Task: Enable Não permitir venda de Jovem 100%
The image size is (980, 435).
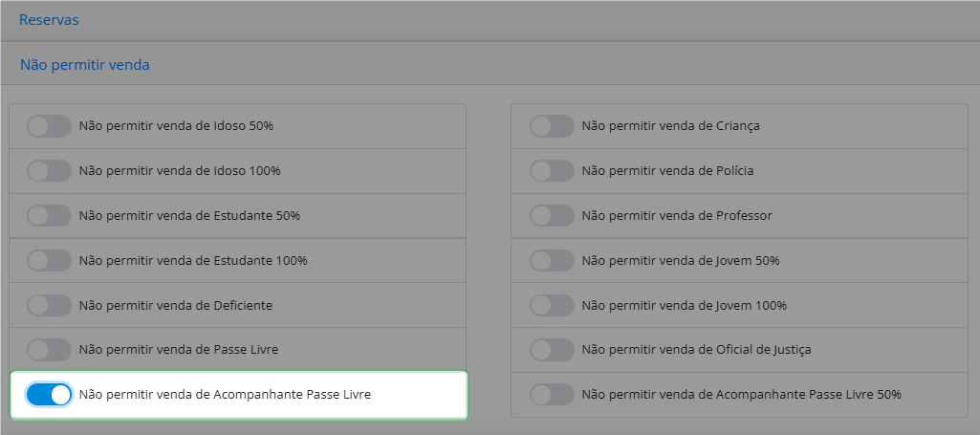Action: 552,306
